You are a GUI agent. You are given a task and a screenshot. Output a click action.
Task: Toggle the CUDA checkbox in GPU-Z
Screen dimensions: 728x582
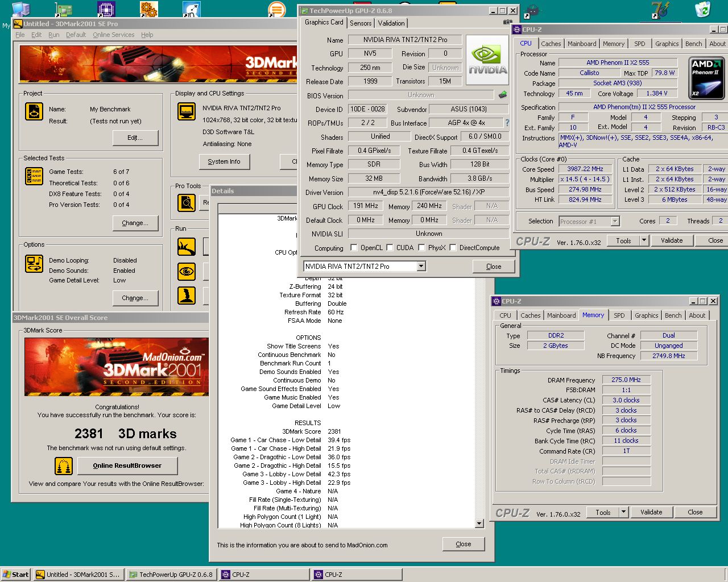pyautogui.click(x=390, y=248)
